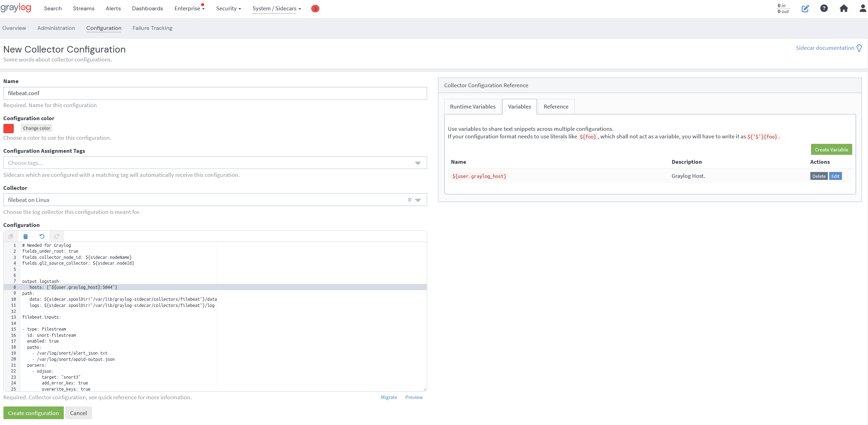
Task: Open the notifications badge showing 3
Action: (x=315, y=9)
